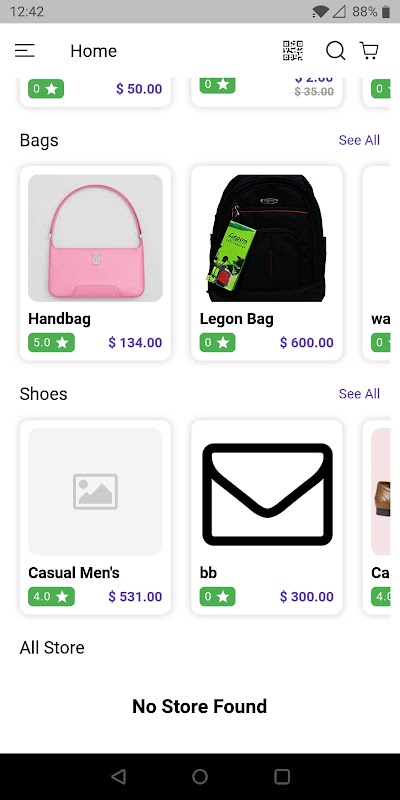Tap Android back navigation button
This screenshot has width=400, height=800.
[118, 777]
